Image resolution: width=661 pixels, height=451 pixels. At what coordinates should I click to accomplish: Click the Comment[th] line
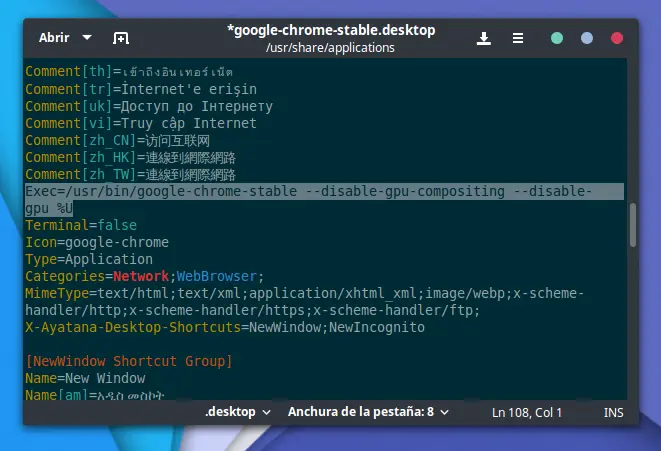click(129, 72)
